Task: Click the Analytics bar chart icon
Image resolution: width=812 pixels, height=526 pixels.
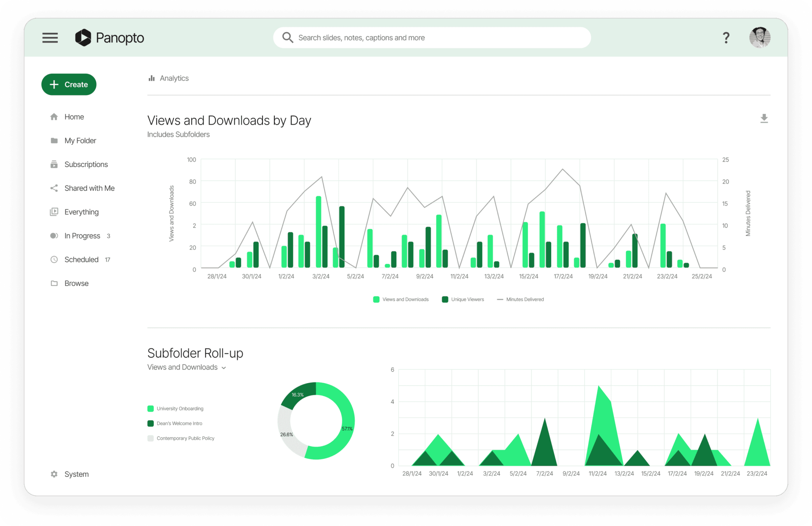Action: 151,78
